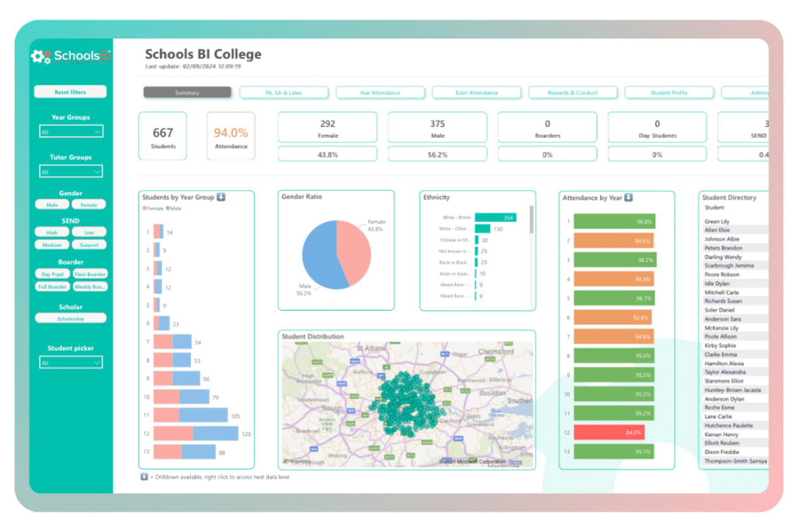The image size is (798, 532).
Task: Open the Student picker dropdown
Action: click(x=70, y=363)
